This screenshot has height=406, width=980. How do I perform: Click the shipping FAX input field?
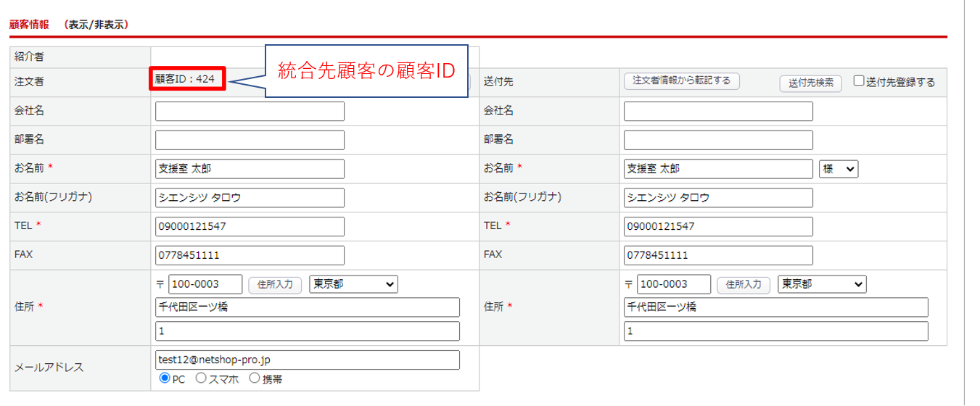pos(718,255)
